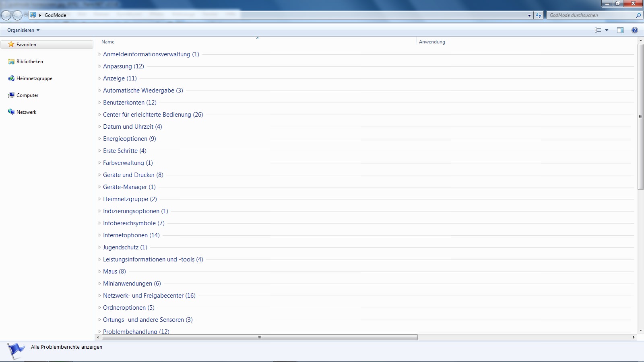Click the back navigation arrow
The image size is (644, 362).
[6, 15]
